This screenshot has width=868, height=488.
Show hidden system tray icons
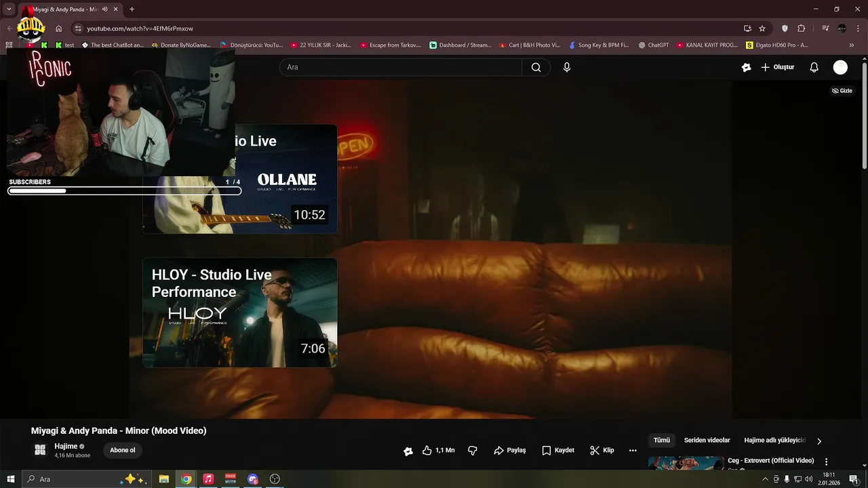click(766, 479)
